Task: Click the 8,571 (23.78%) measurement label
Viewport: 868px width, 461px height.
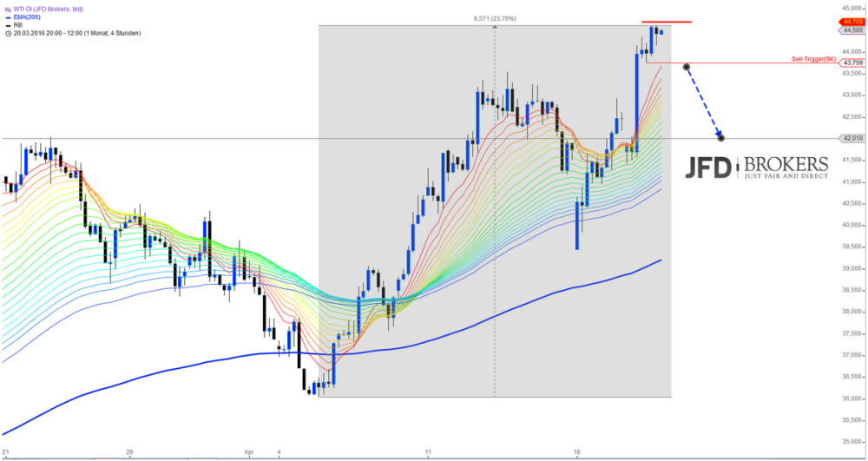Action: 495,19
